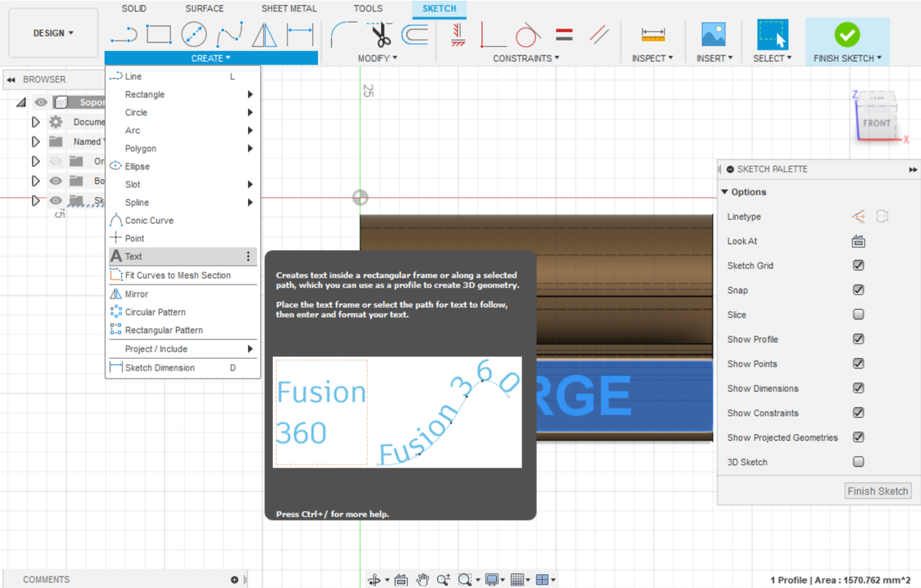Enable 3D Sketch checkbox
Image resolution: width=921 pixels, height=588 pixels.
pyautogui.click(x=858, y=462)
